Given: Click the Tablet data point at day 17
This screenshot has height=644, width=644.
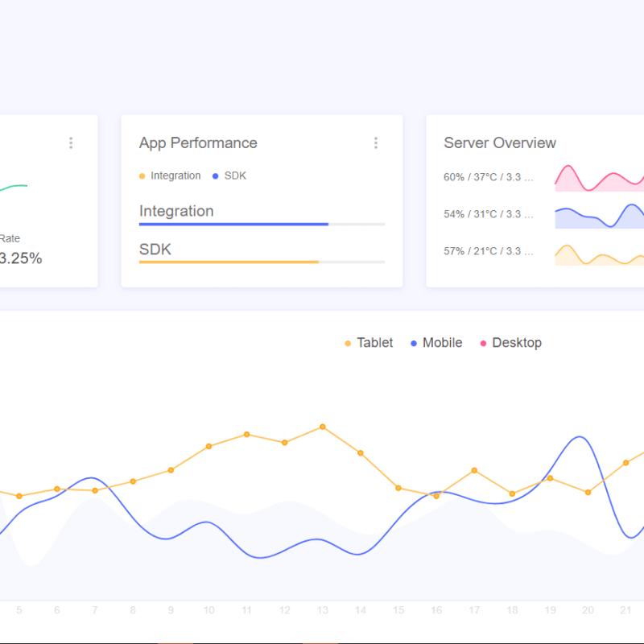Looking at the screenshot, I should click(475, 470).
